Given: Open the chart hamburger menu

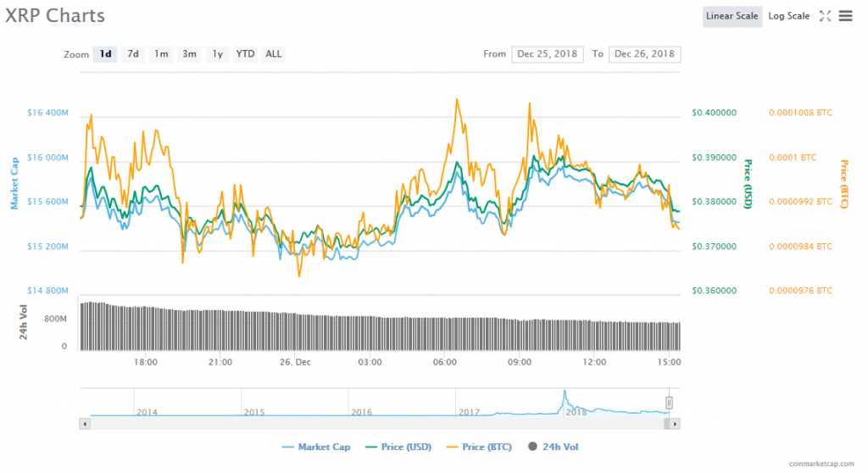Looking at the screenshot, I should (x=844, y=16).
